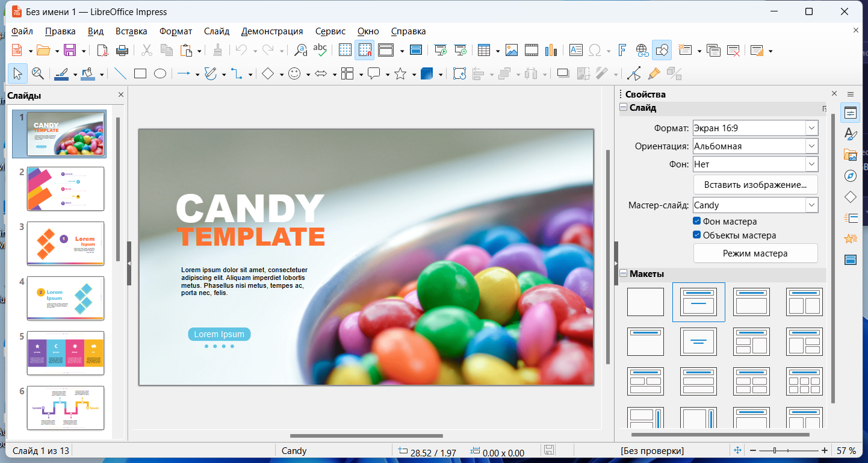
Task: Choose the Rotate tool
Action: coord(459,73)
